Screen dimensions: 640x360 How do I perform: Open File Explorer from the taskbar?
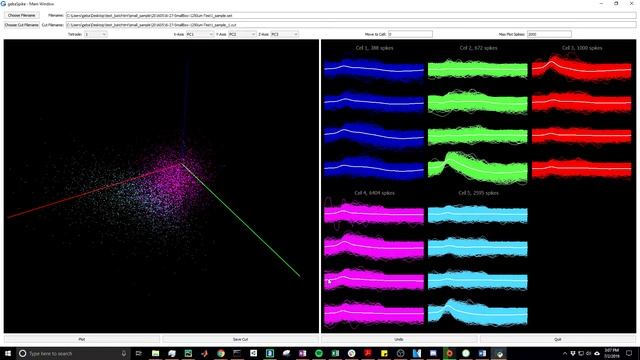(156, 353)
